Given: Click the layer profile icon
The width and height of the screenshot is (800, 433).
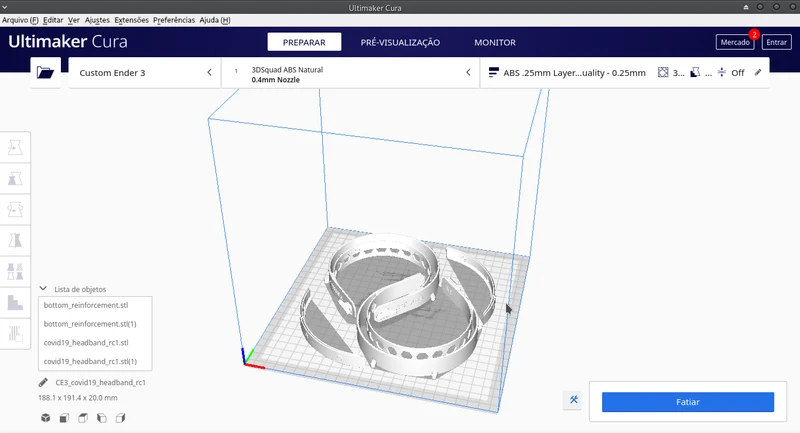Looking at the screenshot, I should coord(493,72).
